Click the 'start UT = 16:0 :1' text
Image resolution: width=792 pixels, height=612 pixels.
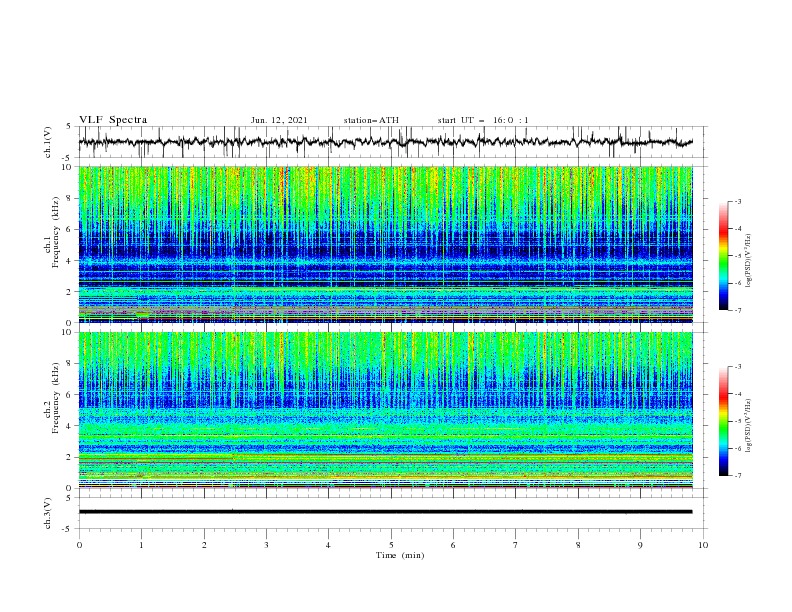[x=483, y=120]
